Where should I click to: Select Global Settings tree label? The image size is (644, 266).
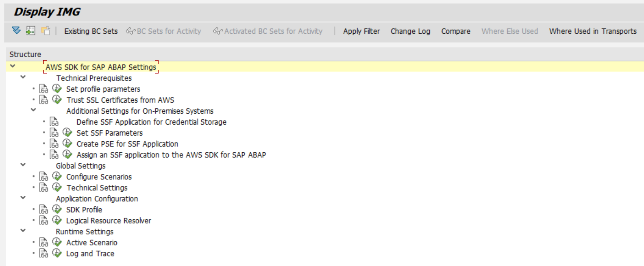[80, 166]
